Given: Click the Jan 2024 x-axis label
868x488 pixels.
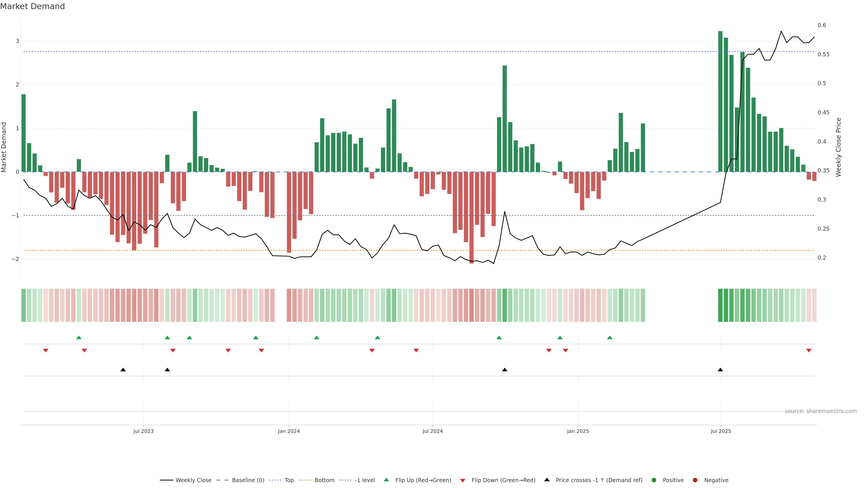Looking at the screenshot, I should point(288,431).
